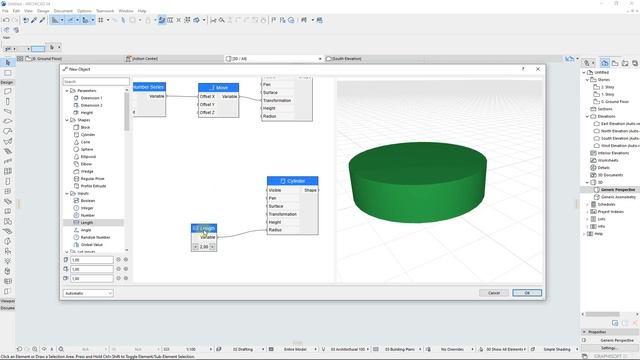Switch to the 0. Ground Floor tab

pyautogui.click(x=70, y=59)
